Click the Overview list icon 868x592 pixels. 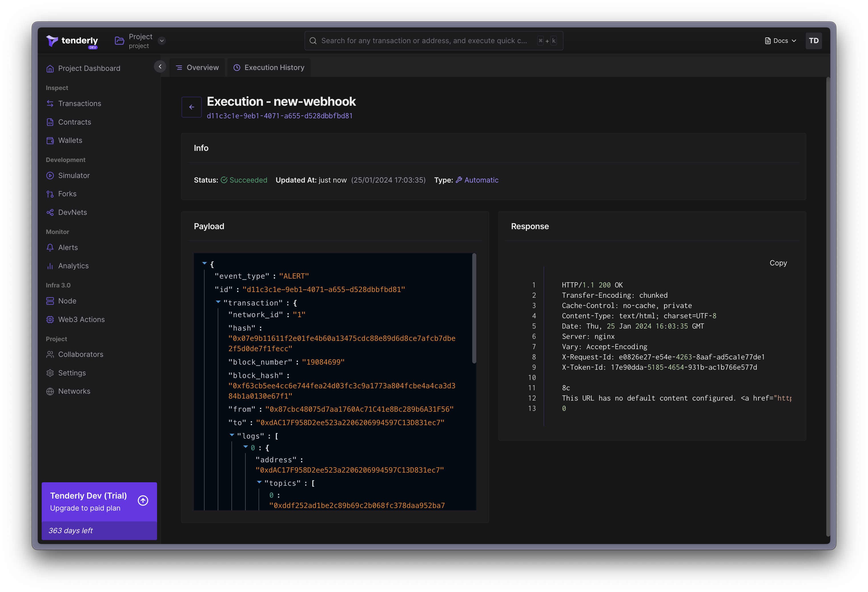click(x=179, y=68)
